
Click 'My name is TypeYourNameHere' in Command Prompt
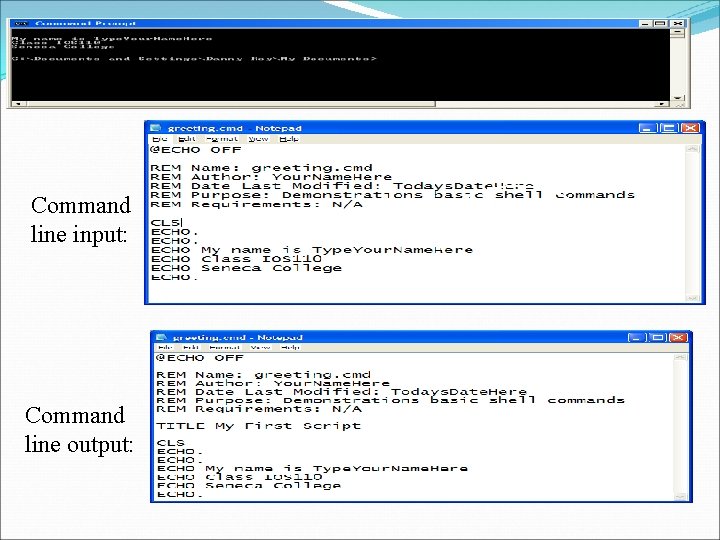pos(112,39)
